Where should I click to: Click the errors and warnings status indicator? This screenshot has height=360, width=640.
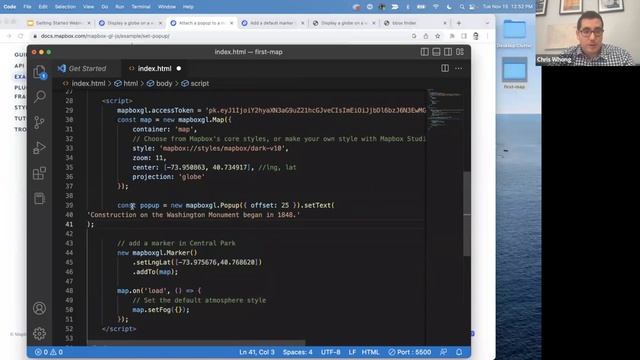[49, 352]
